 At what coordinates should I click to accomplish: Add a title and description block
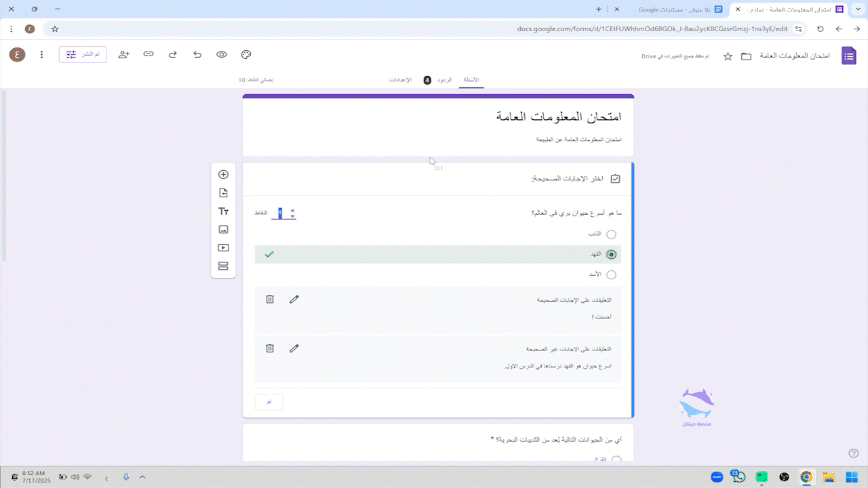(x=223, y=211)
